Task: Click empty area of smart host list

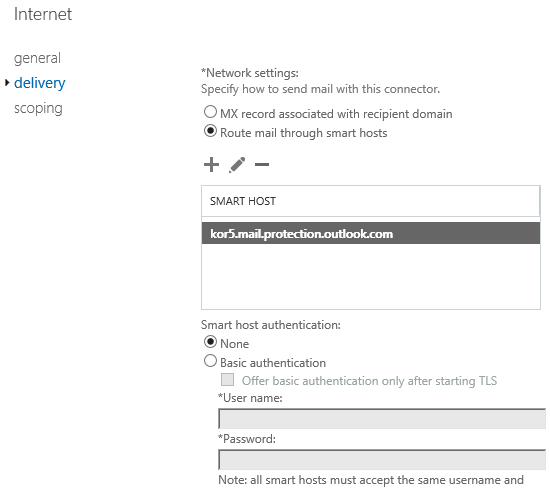Action: (x=371, y=276)
